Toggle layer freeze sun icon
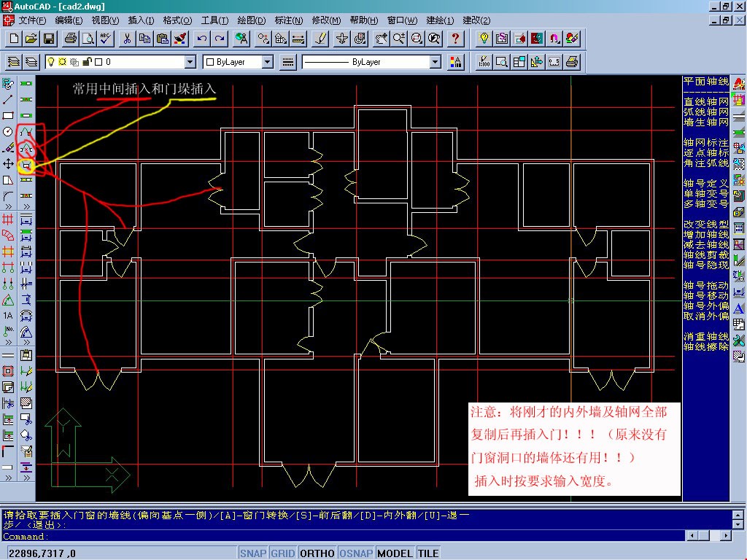The width and height of the screenshot is (747, 560). [x=63, y=62]
